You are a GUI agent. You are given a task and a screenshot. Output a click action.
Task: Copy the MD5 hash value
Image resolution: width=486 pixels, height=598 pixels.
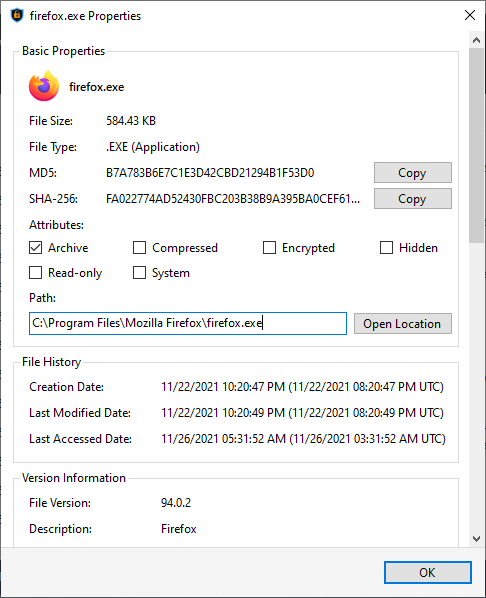412,173
